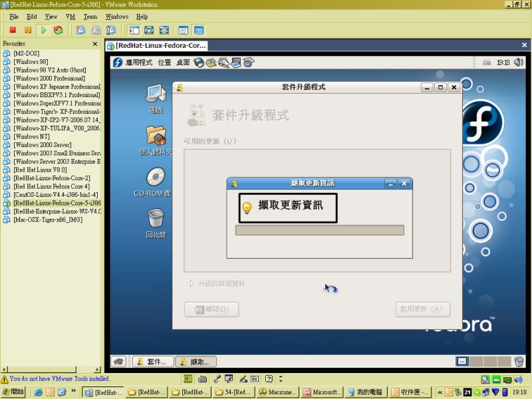Toggle the Favorites sidebar toolbar icon

(x=134, y=30)
